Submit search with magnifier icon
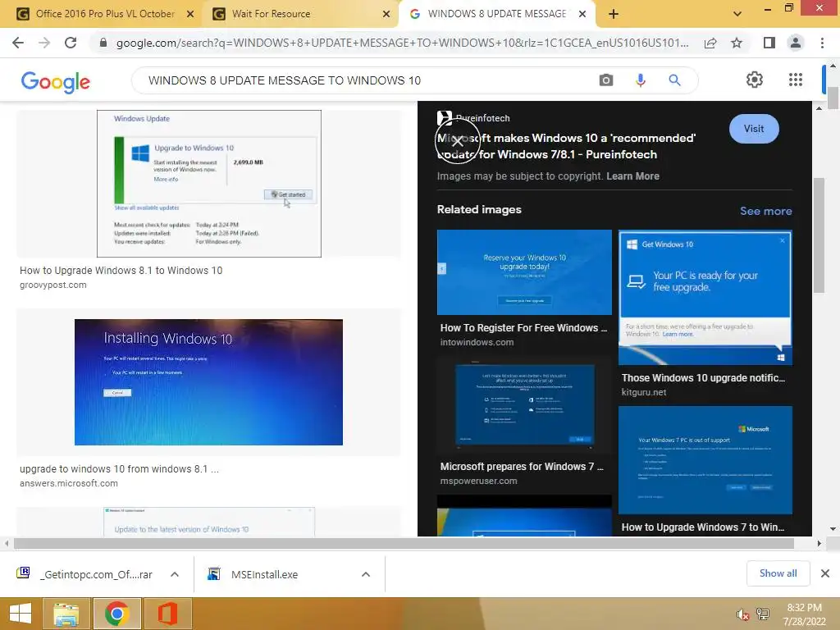 click(x=674, y=80)
